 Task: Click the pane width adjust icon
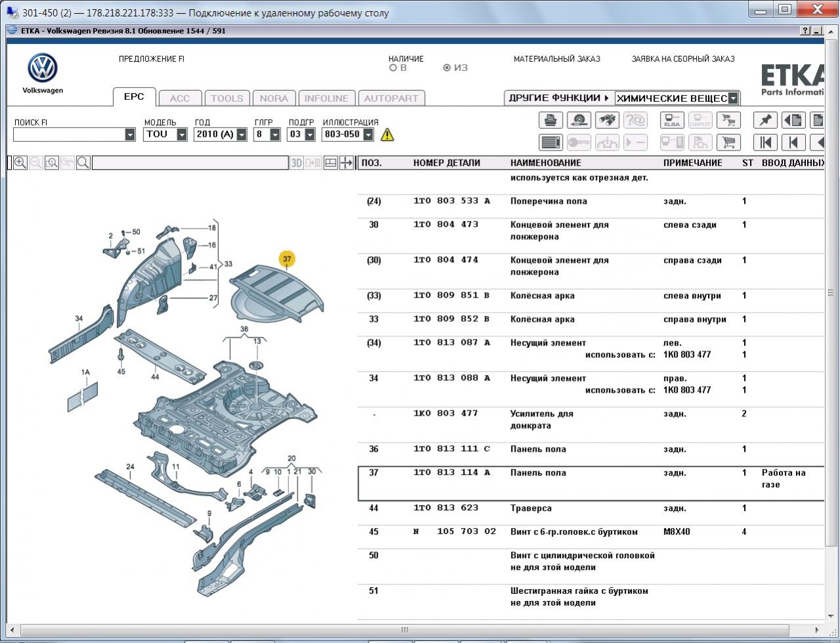coord(346,163)
